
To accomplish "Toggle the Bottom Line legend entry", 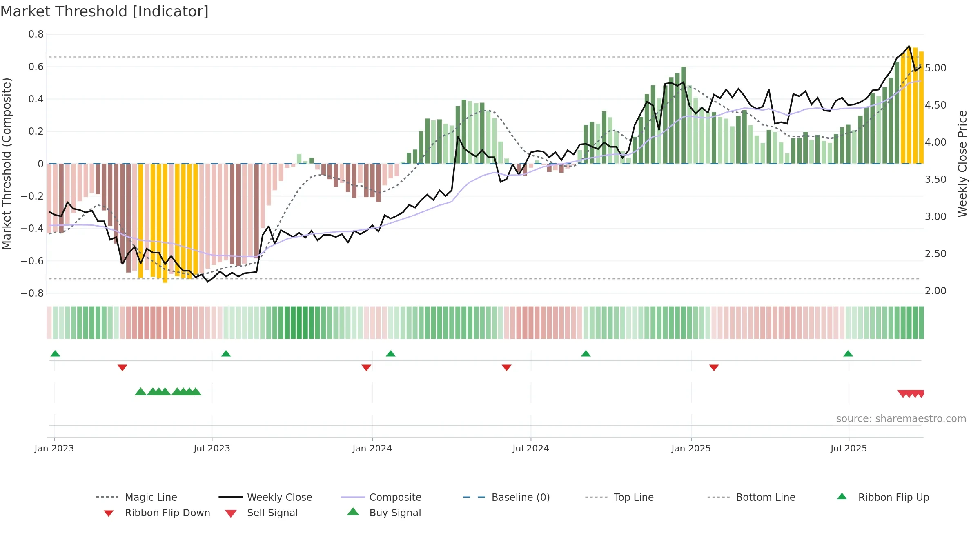I will pos(751,497).
